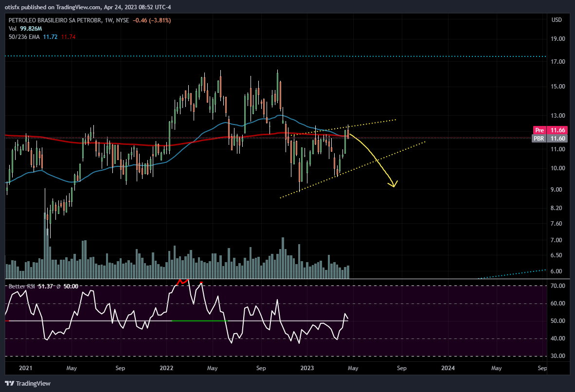Click the NYSE exchange label in the header

(123, 20)
